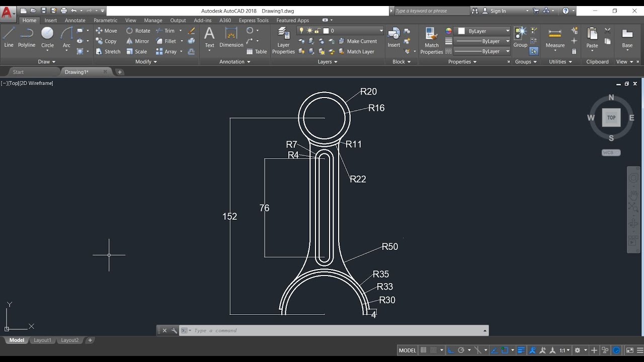This screenshot has width=644, height=362.
Task: Toggle the MODEL space button
Action: (408, 350)
